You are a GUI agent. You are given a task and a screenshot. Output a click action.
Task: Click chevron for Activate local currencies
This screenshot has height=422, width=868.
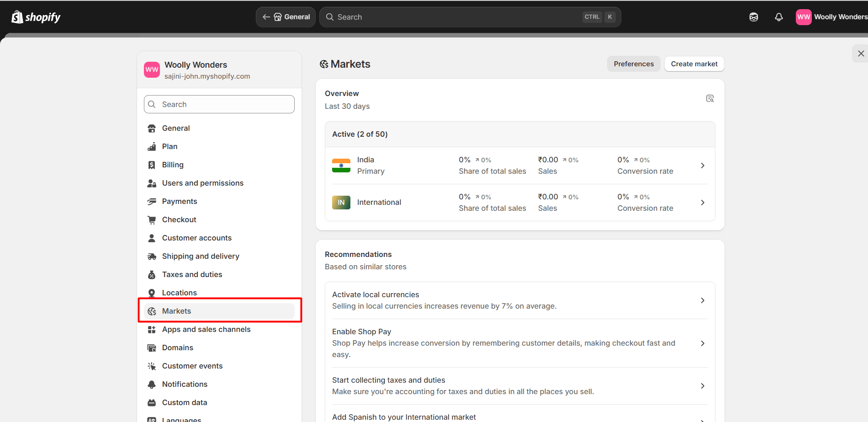pos(703,300)
